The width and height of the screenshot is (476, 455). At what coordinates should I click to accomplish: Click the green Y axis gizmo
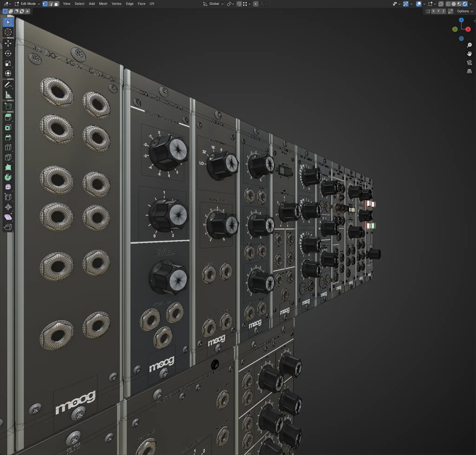pyautogui.click(x=455, y=29)
